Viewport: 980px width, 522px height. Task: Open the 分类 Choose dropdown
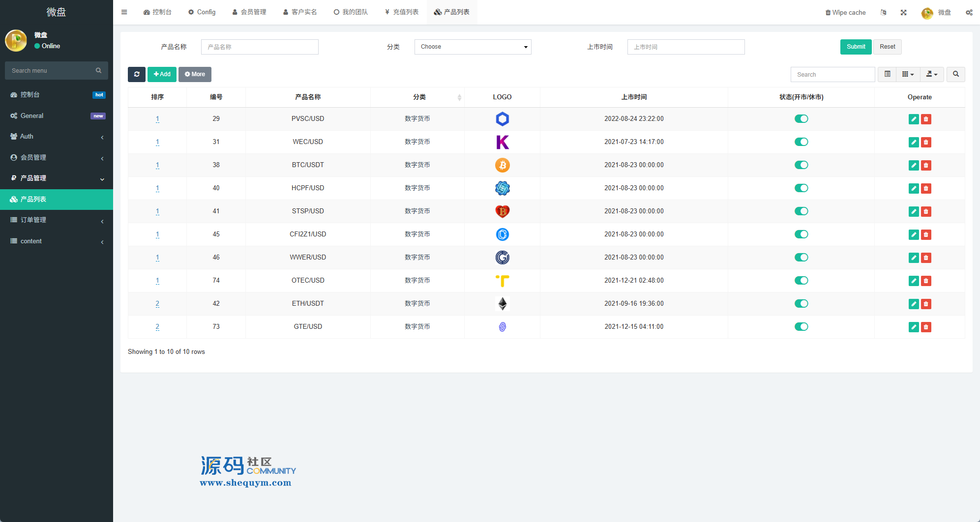pos(473,47)
